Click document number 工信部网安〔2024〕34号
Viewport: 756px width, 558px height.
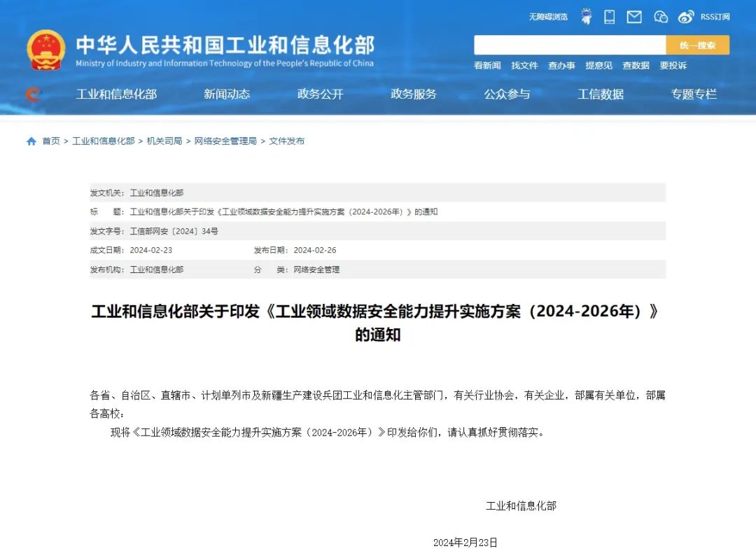(174, 231)
